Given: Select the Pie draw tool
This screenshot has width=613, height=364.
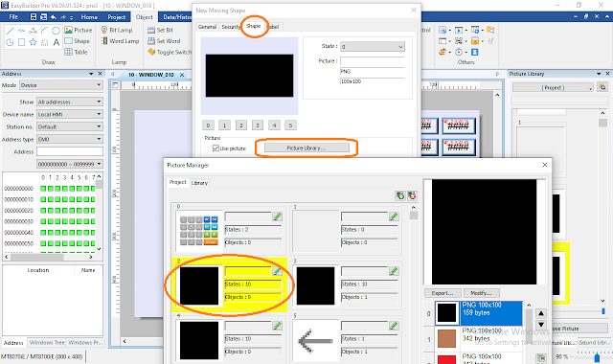Looking at the screenshot, I should (11, 42).
